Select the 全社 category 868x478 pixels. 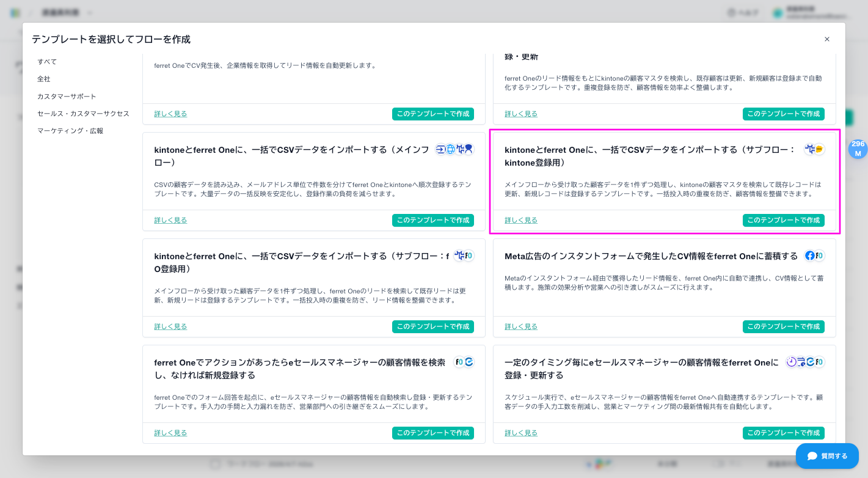point(44,79)
